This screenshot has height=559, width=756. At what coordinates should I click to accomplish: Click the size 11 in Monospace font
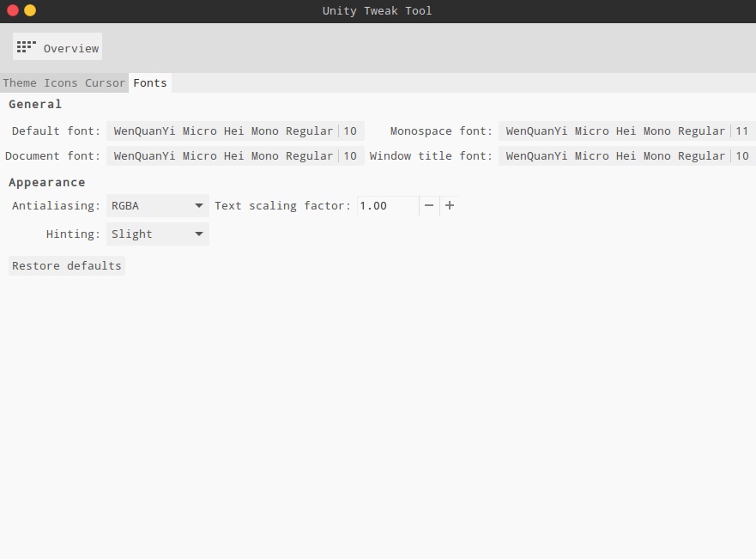[742, 131]
